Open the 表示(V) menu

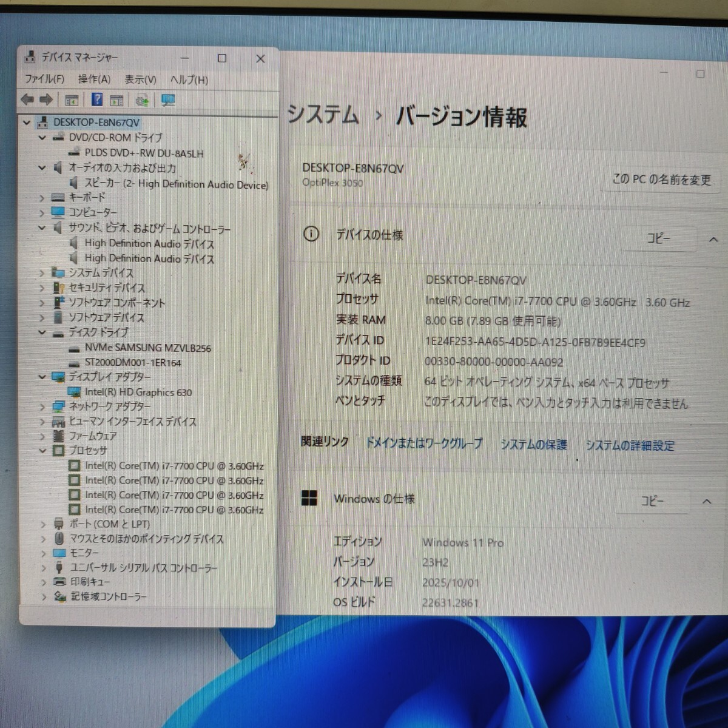(141, 80)
